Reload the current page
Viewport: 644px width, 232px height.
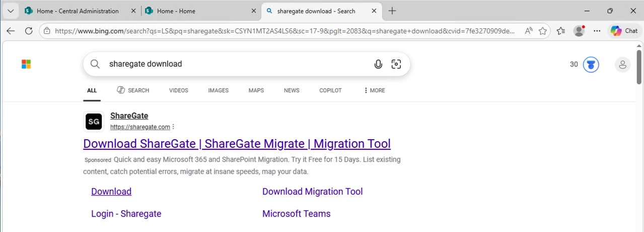[x=29, y=31]
